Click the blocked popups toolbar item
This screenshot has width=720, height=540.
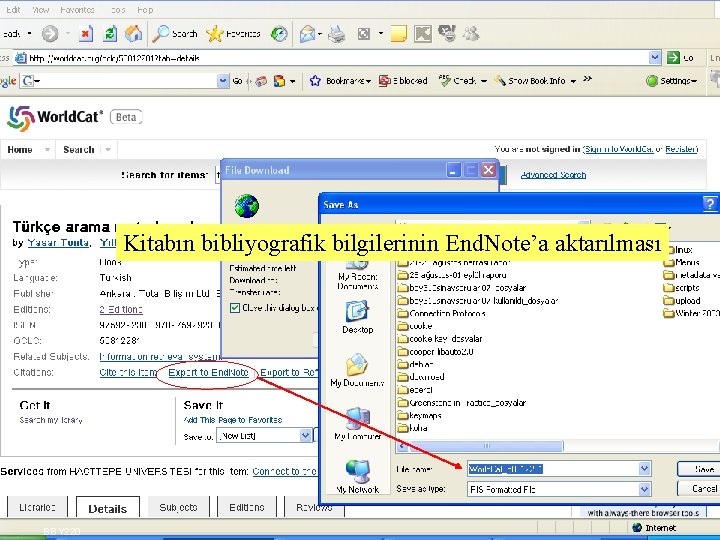403,81
